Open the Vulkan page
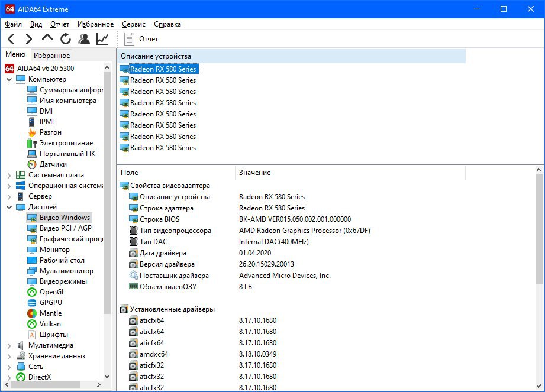This screenshot has height=392, width=545. (x=44, y=324)
